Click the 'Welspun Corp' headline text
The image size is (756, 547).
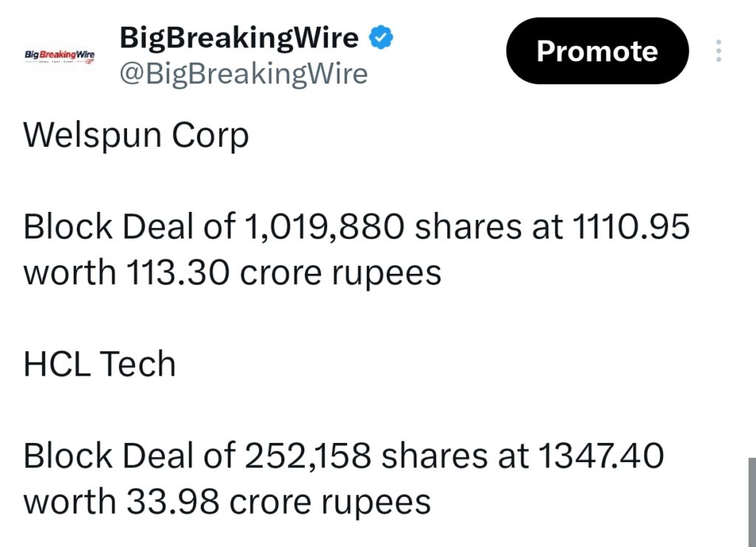pyautogui.click(x=135, y=134)
